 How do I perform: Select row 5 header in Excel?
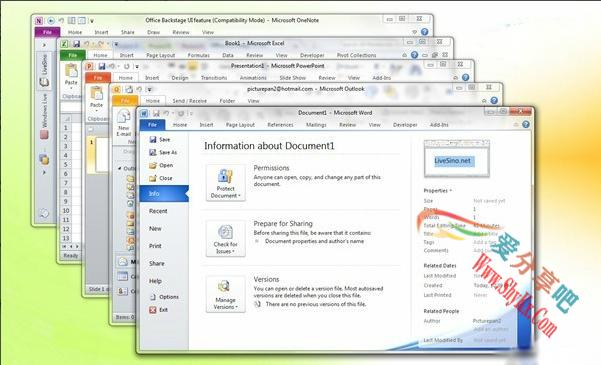coord(66,164)
